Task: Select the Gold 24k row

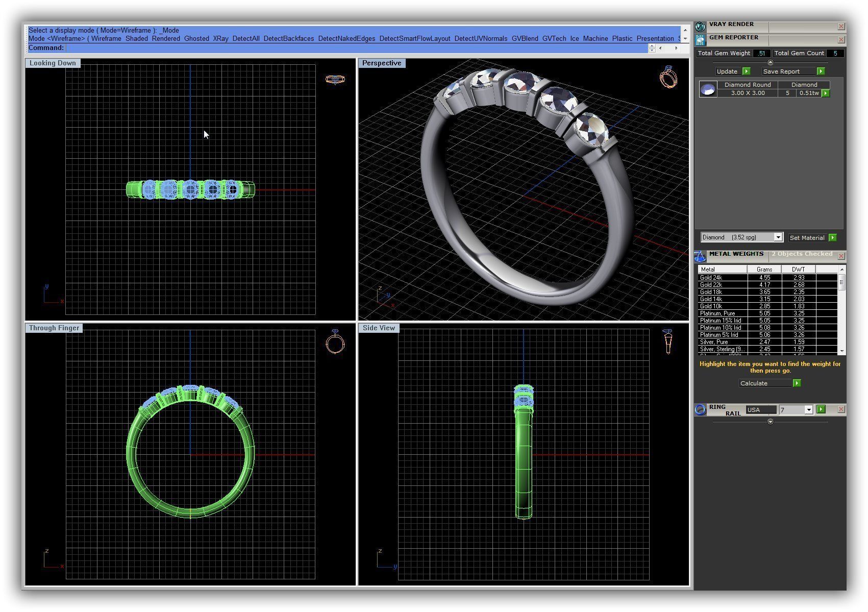Action: (x=767, y=278)
